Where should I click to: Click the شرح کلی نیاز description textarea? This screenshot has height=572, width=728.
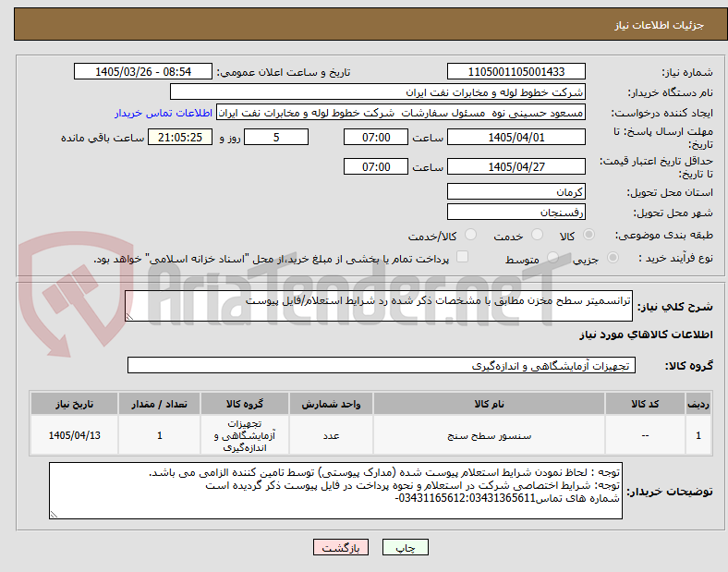point(379,306)
